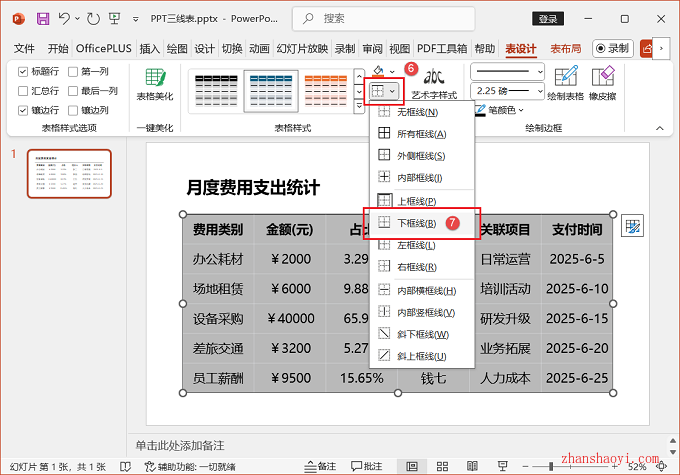Screen dimensions: 680x475
Task: Click the zoom slider handle
Action: point(551,466)
